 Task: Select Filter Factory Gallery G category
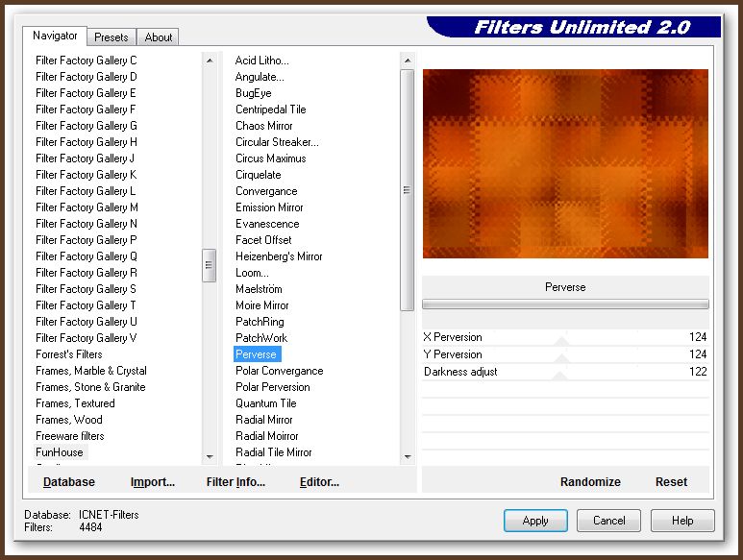(87, 126)
